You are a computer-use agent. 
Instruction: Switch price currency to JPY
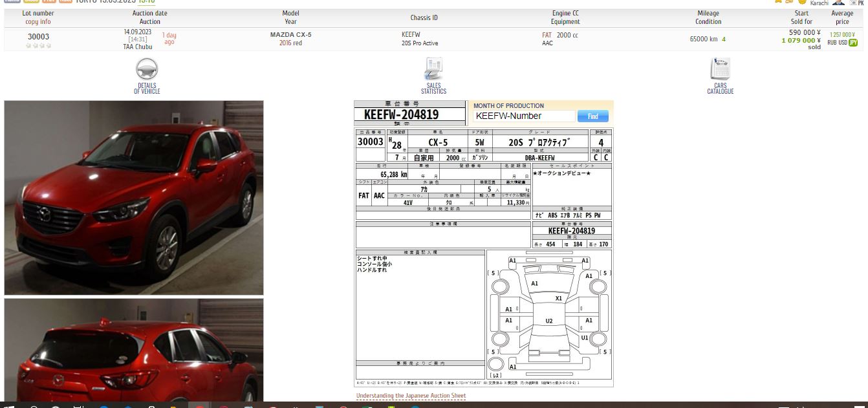point(853,43)
